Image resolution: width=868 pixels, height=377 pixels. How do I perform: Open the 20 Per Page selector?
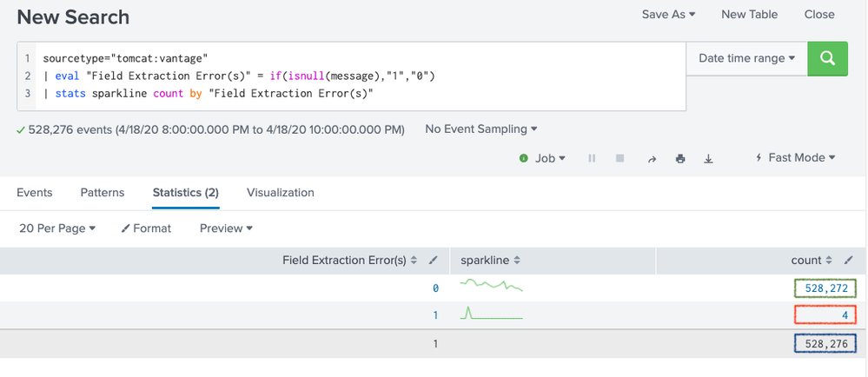[57, 228]
